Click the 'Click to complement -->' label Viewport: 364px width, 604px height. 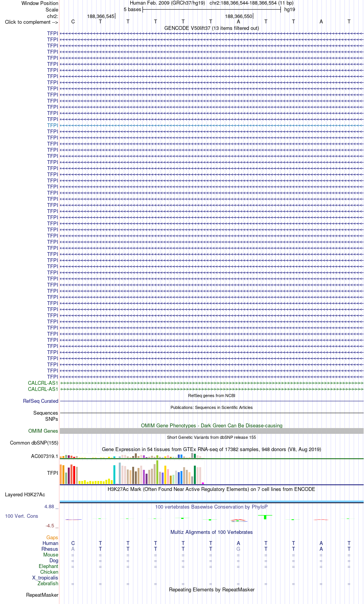point(31,22)
